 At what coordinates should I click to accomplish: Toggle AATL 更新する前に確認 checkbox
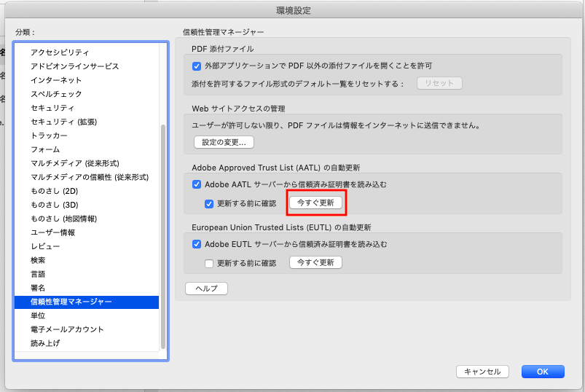210,203
